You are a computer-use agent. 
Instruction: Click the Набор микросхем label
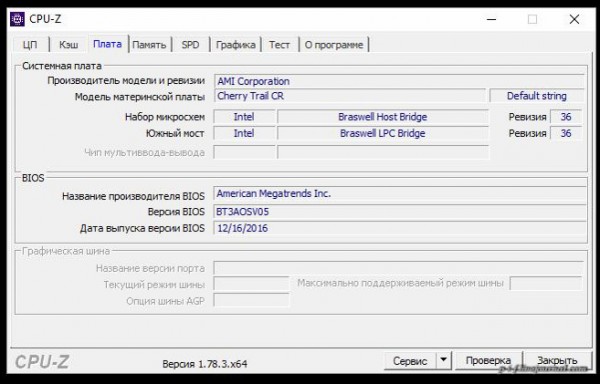(165, 117)
